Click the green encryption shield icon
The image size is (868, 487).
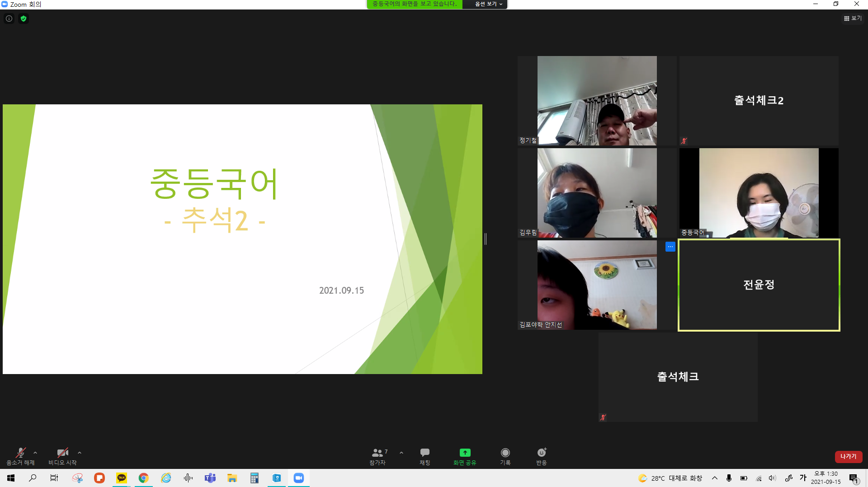click(24, 19)
